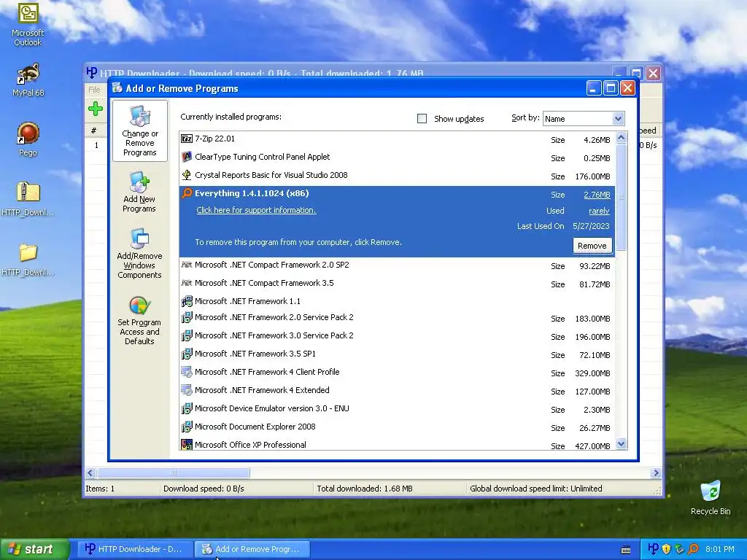Click Remove button for Everything

coord(592,246)
